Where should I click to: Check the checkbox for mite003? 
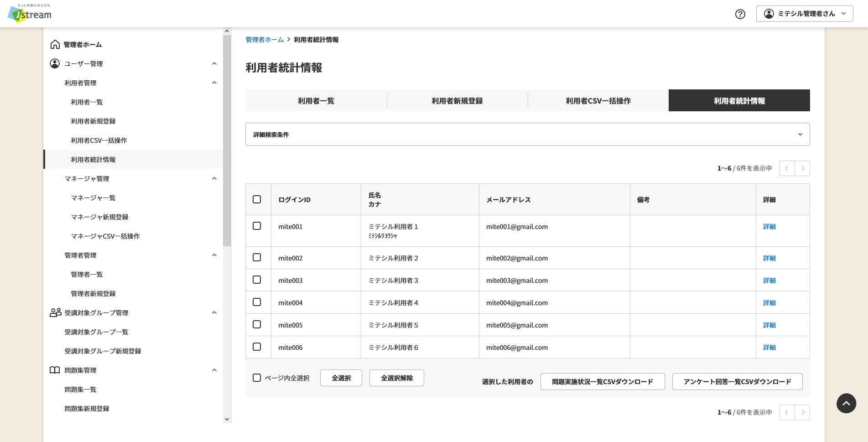(x=257, y=280)
